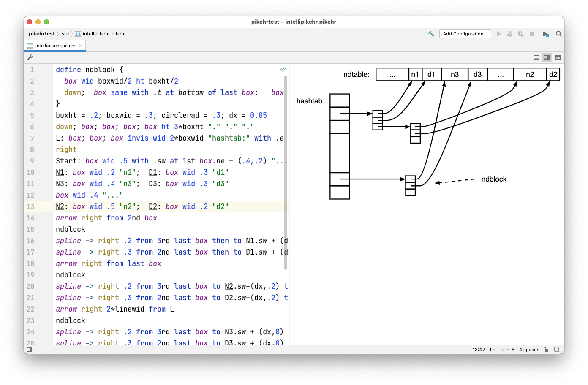Click 'define ndblock {' on line 1
Screen dimensions: 588x385
click(90, 70)
